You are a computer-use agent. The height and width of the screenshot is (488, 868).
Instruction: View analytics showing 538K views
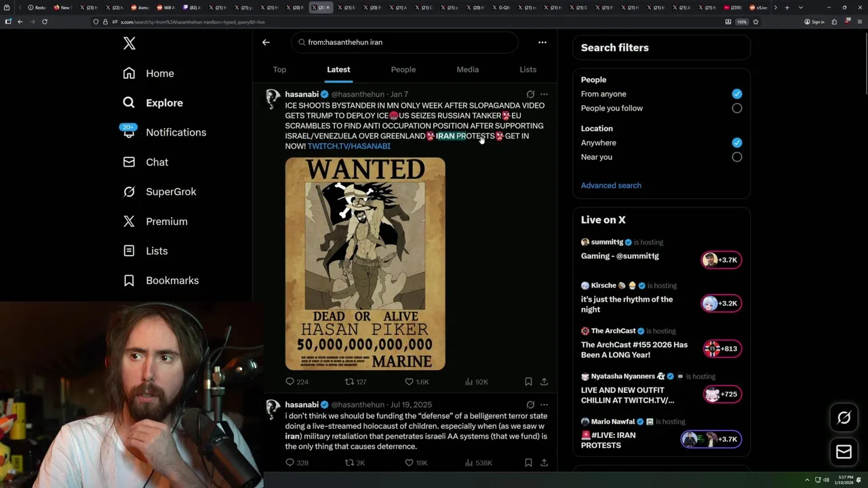coord(478,463)
